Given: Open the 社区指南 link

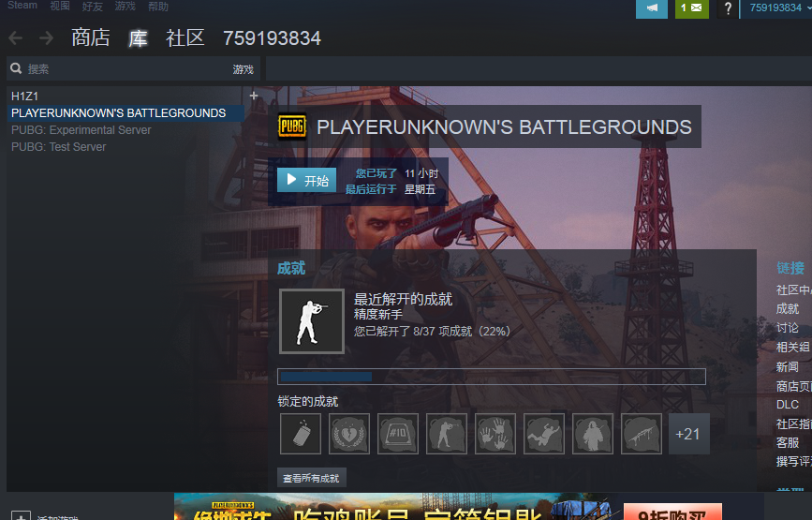Looking at the screenshot, I should [794, 424].
